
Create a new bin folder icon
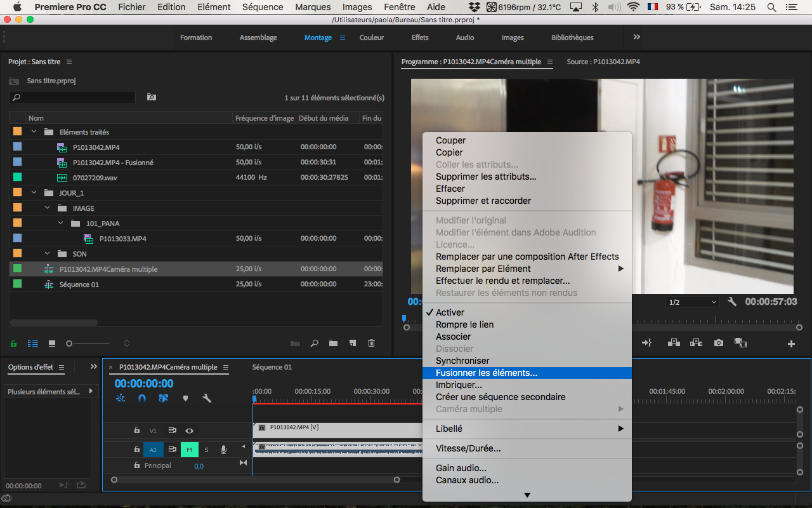333,344
